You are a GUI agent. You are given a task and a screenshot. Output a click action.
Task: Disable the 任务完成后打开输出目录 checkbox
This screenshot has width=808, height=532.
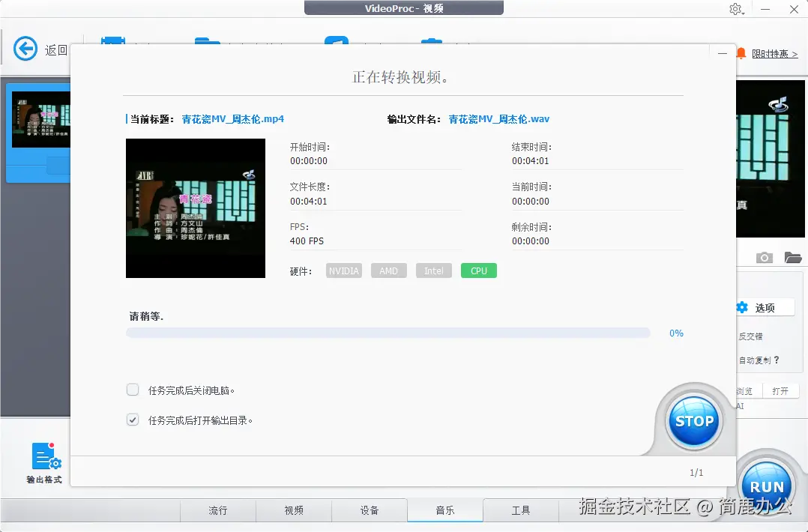133,420
